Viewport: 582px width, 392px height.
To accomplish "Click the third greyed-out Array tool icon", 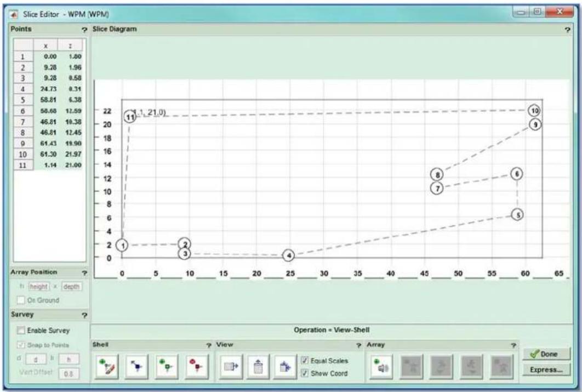I will click(472, 367).
